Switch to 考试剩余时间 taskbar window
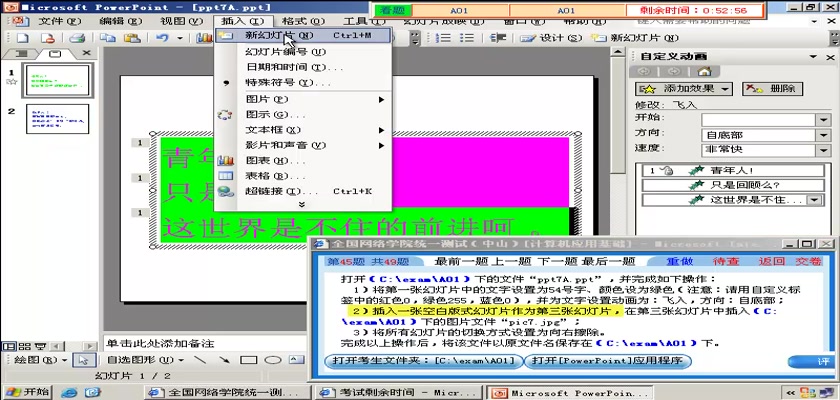 pyautogui.click(x=400, y=393)
